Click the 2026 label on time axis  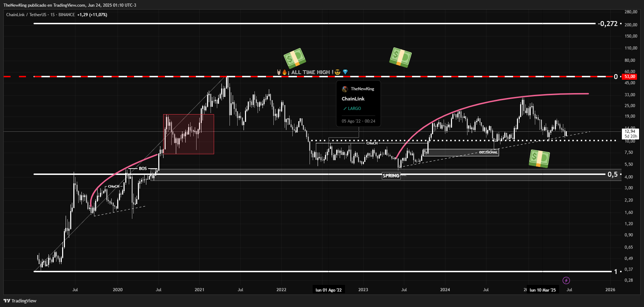click(610, 290)
